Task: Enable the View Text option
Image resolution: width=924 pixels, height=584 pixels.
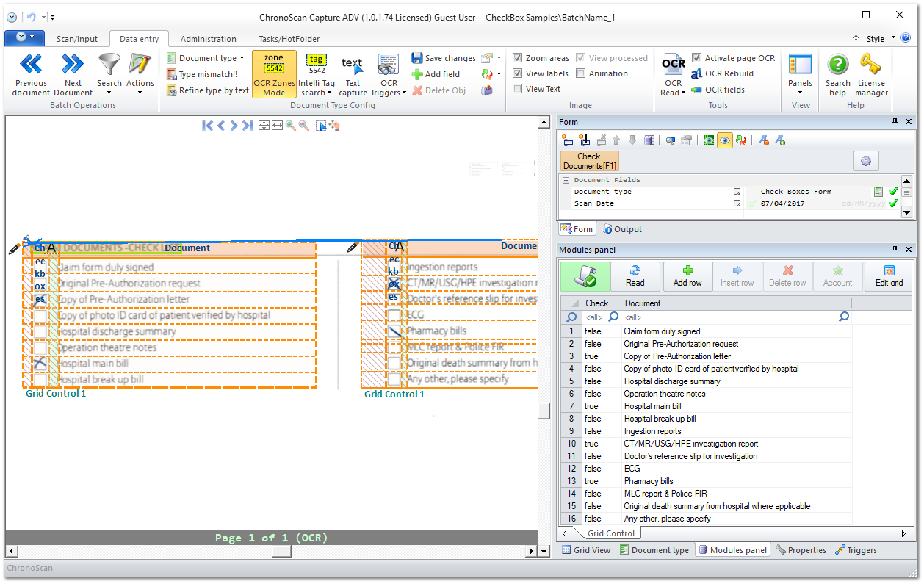Action: pyautogui.click(x=518, y=88)
